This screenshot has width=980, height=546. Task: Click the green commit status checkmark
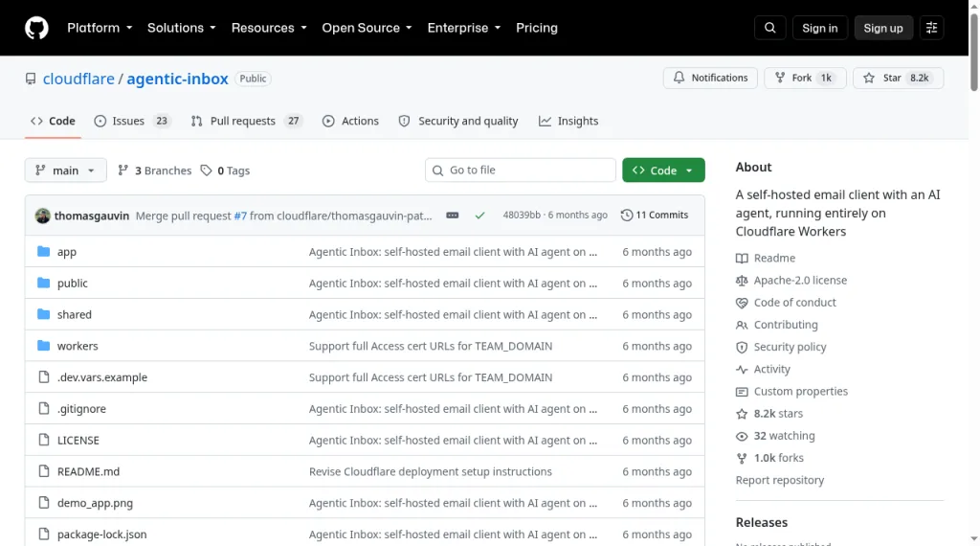[x=480, y=216]
